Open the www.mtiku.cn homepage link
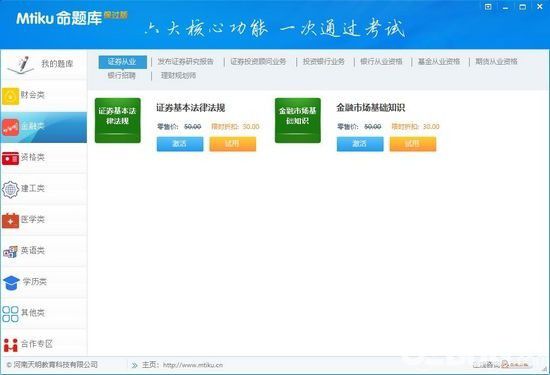 pyautogui.click(x=193, y=365)
